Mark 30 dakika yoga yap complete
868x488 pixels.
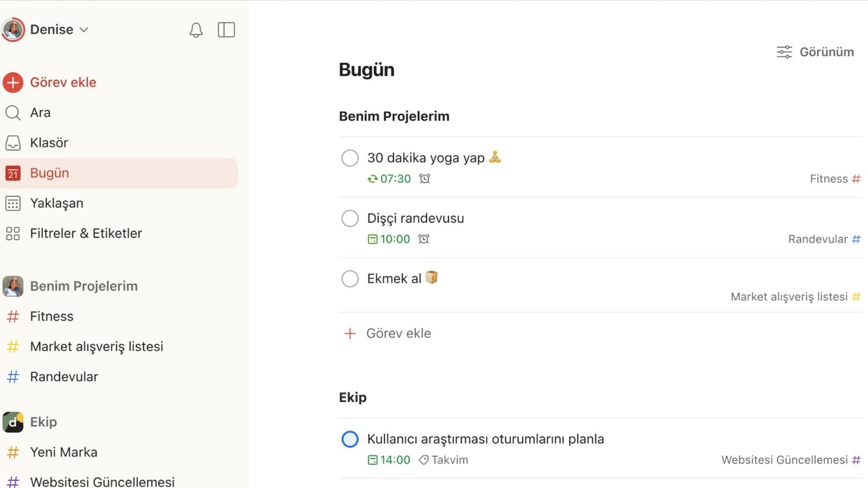350,158
